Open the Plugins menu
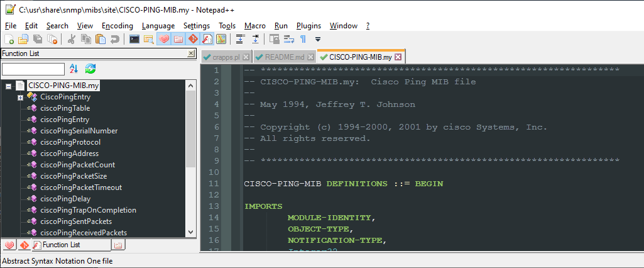The width and height of the screenshot is (644, 268). pos(309,26)
